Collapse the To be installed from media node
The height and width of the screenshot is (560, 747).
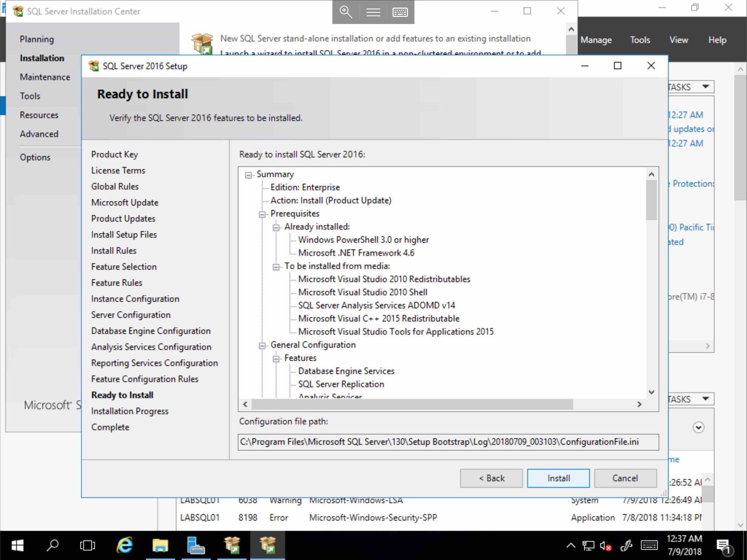pyautogui.click(x=276, y=267)
